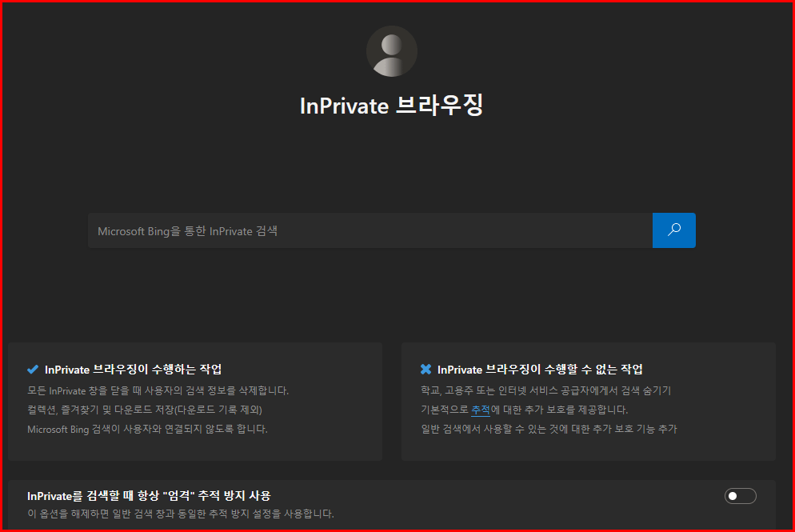Click line "컬렉션, 즐겨찾기 및 다운로드 저장(다운로드 기록 제외)"
Screen dimensions: 795x532
coord(145,410)
